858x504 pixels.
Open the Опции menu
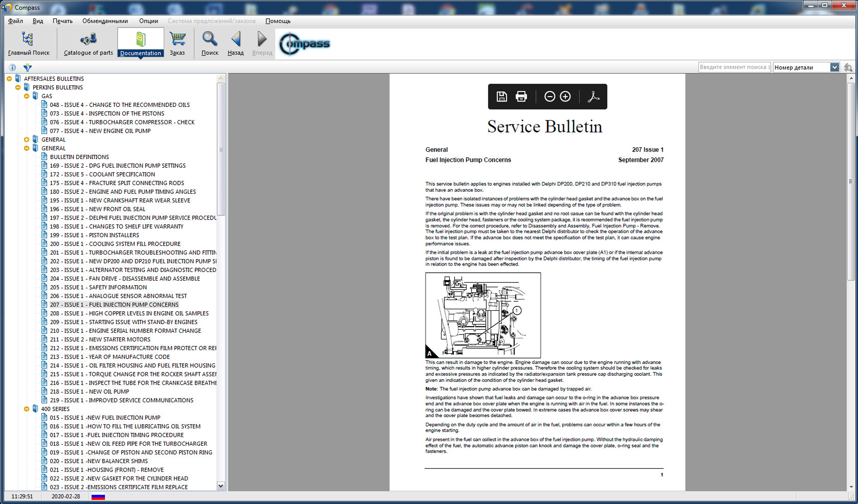(x=148, y=21)
